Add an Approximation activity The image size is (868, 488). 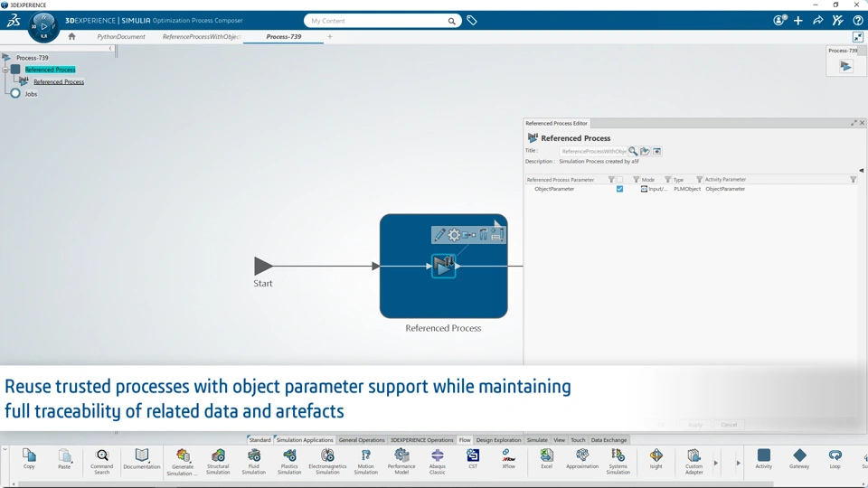point(581,459)
